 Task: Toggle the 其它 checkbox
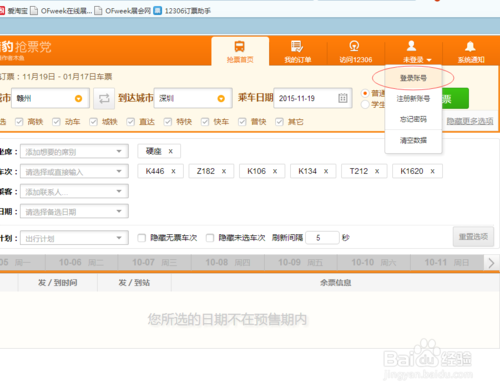point(279,122)
